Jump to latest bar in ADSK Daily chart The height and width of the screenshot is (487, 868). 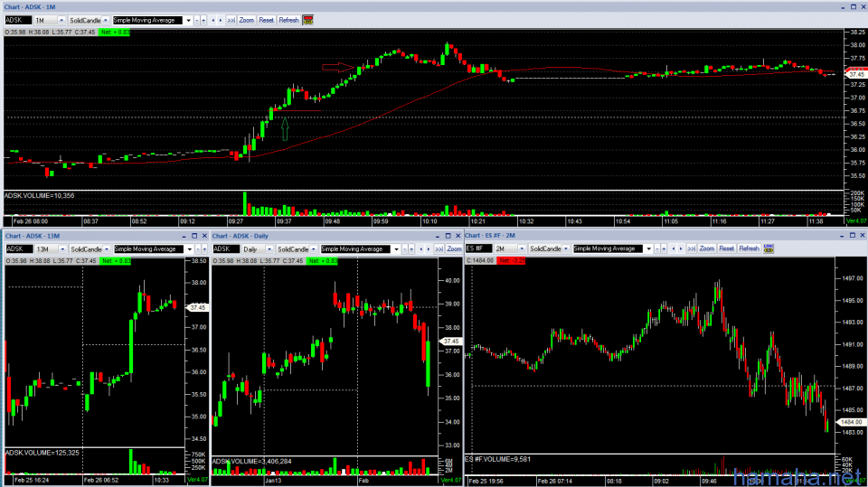click(x=439, y=249)
